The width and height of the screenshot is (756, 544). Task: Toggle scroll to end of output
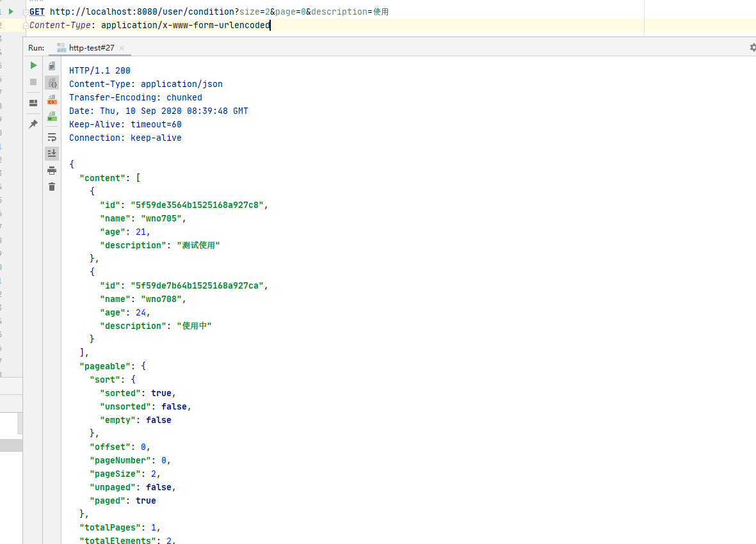[52, 154]
